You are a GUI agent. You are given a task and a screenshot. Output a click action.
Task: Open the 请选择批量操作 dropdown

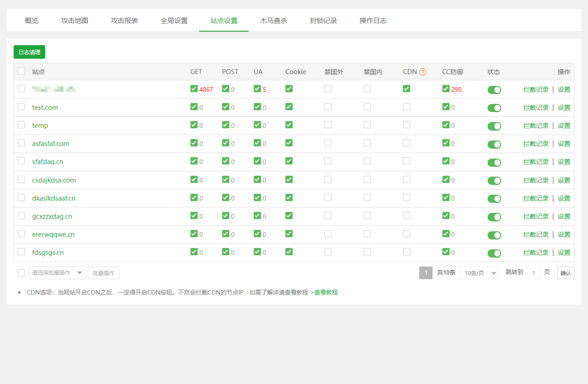click(57, 273)
